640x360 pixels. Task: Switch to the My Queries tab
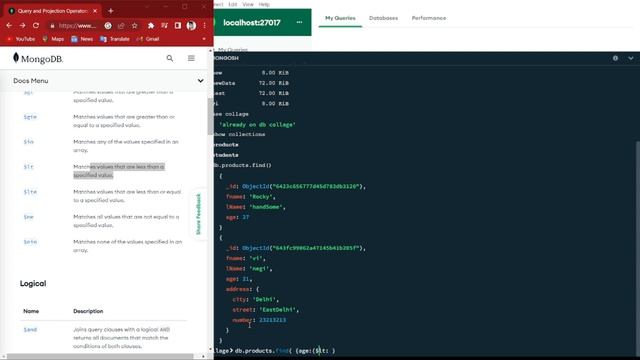(340, 18)
